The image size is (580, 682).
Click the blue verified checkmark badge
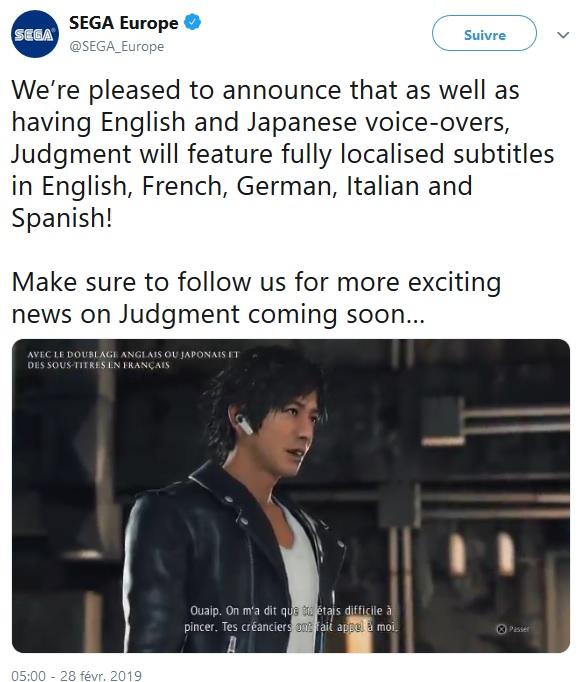[192, 22]
